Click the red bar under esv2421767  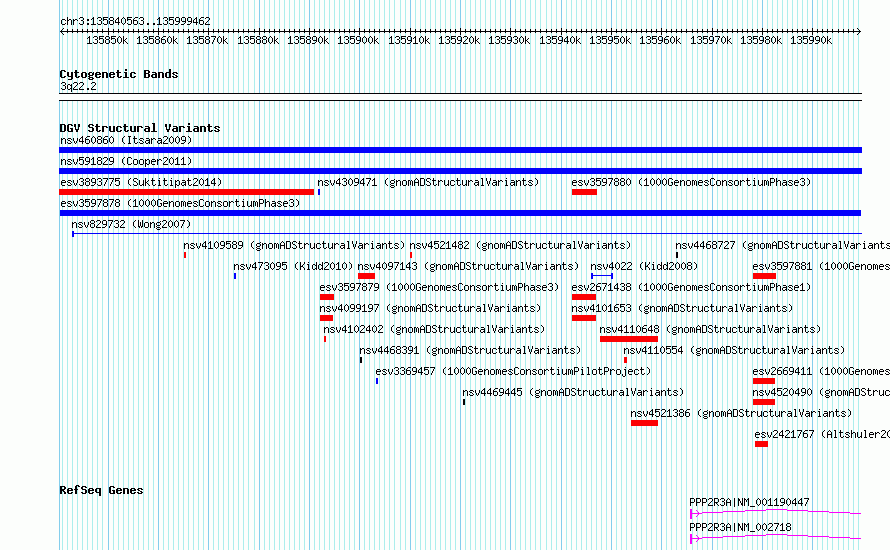coord(761,444)
